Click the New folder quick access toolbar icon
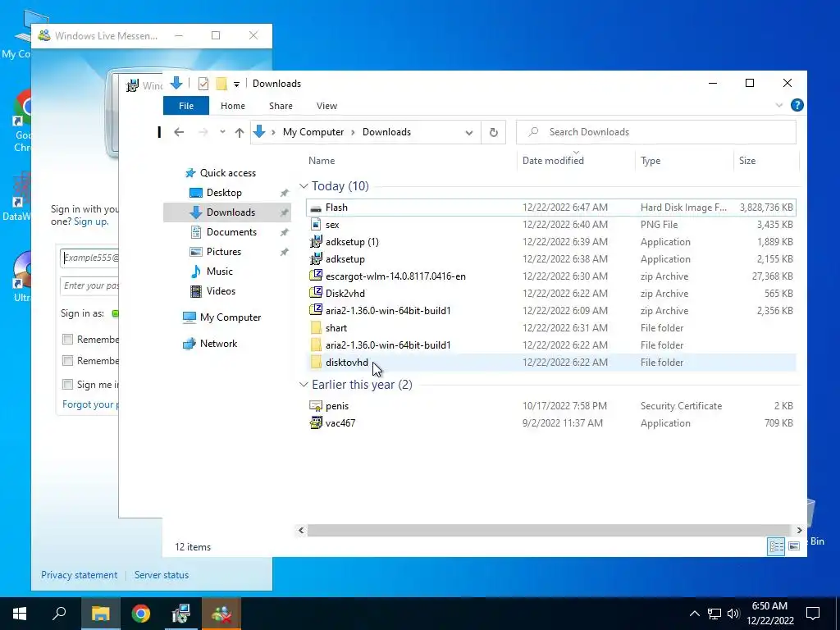 221,84
